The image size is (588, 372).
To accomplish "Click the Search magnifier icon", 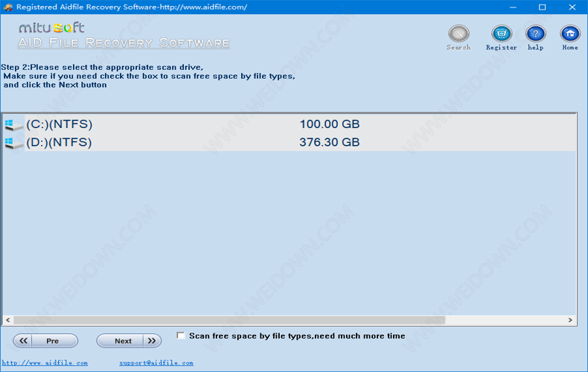I will (458, 34).
